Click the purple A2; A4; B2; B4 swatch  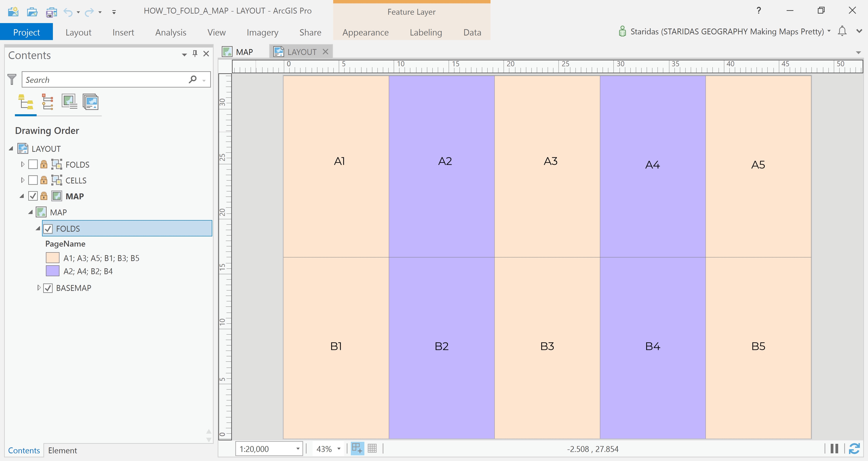pyautogui.click(x=53, y=271)
